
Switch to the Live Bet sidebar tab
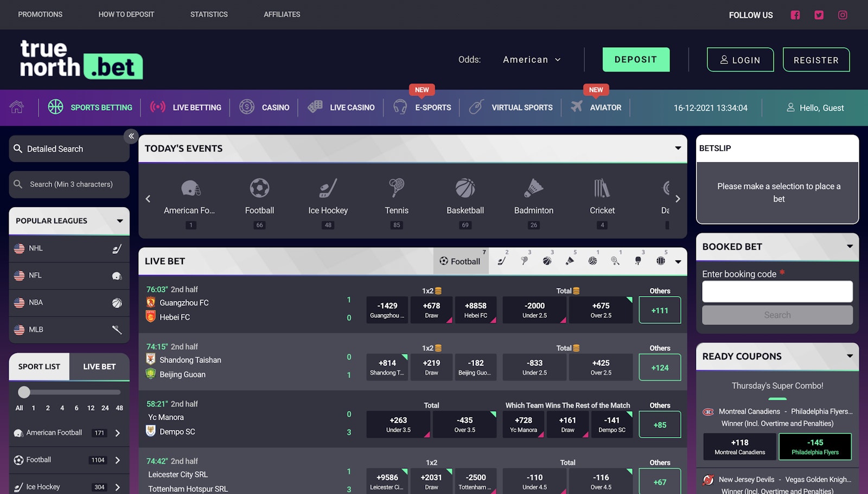tap(99, 367)
